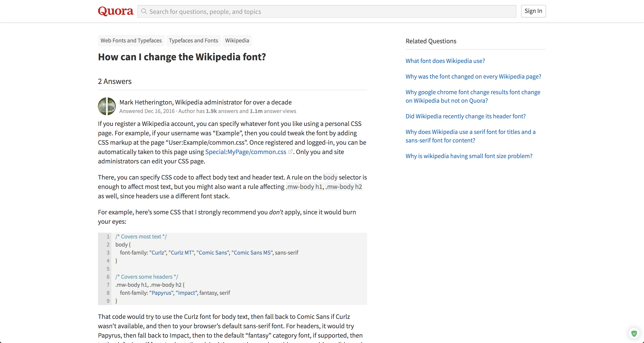
Task: Select the "Papyrus" string in code block
Action: (161, 293)
